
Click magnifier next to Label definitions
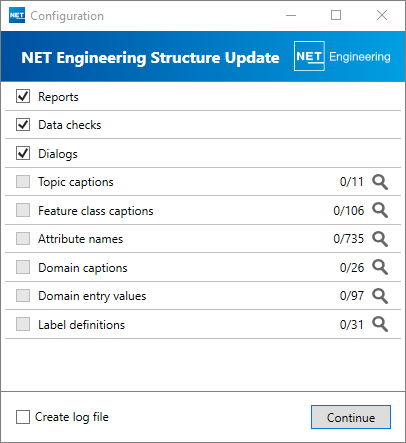380,324
